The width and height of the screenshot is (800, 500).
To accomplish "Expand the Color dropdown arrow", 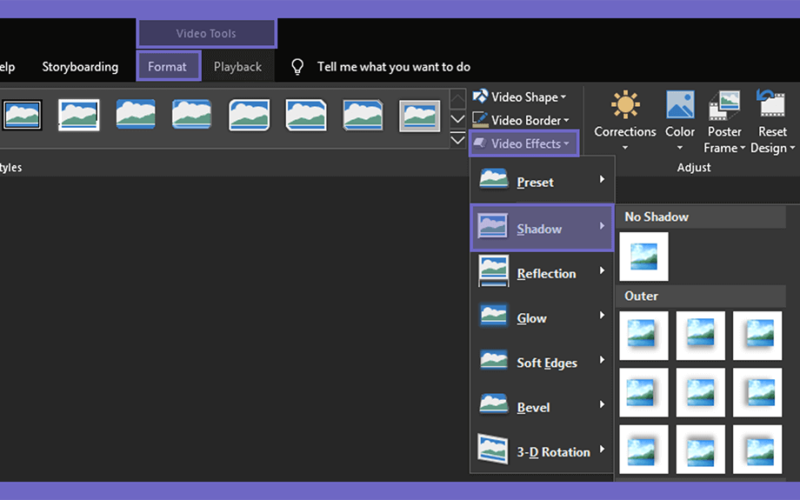I will pyautogui.click(x=680, y=148).
